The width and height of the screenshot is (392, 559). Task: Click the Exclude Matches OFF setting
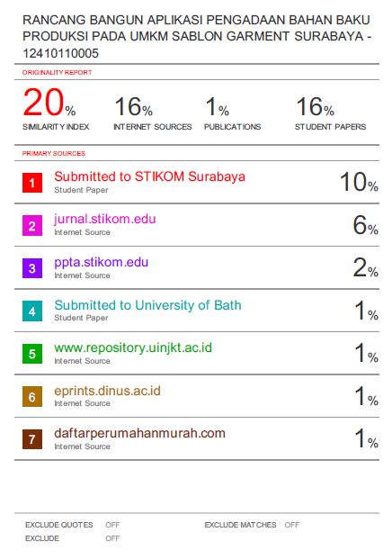click(292, 525)
